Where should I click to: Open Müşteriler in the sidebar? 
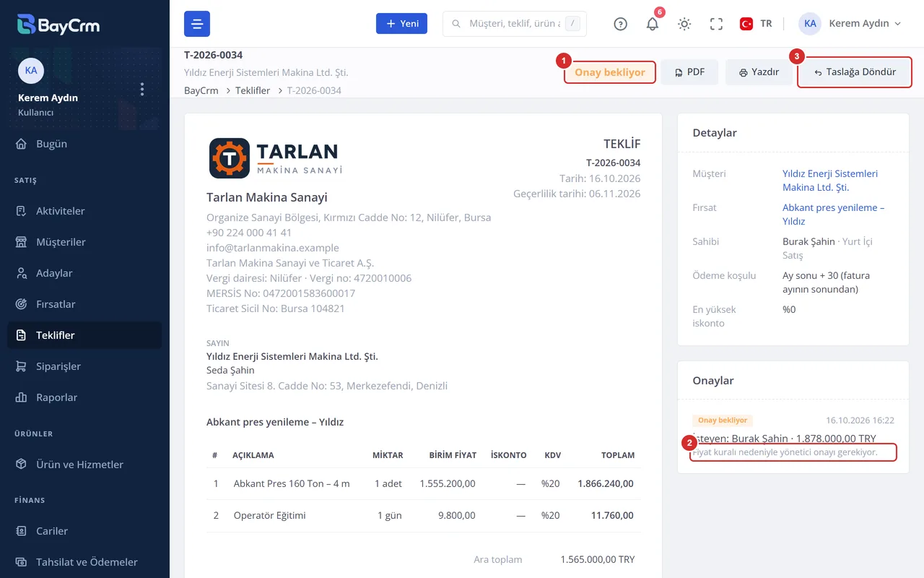point(84,242)
